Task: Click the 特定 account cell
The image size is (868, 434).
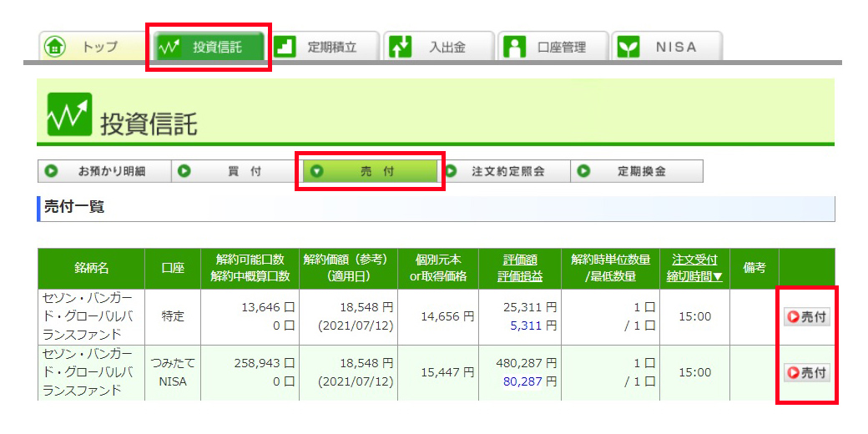Action: coord(173,316)
